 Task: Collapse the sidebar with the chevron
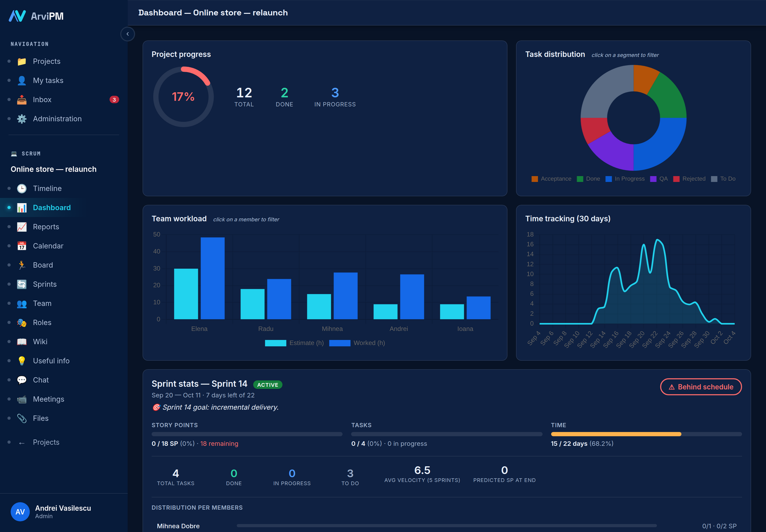127,34
